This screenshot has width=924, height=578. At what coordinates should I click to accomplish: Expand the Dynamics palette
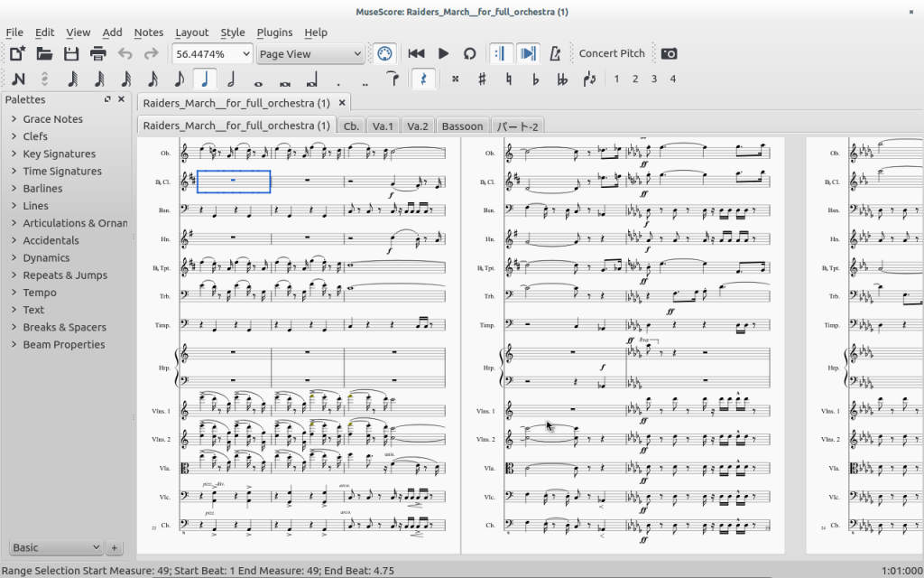click(14, 257)
